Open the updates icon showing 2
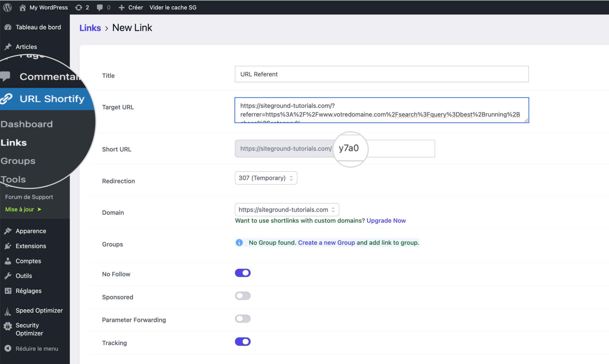609x364 pixels. (x=78, y=7)
